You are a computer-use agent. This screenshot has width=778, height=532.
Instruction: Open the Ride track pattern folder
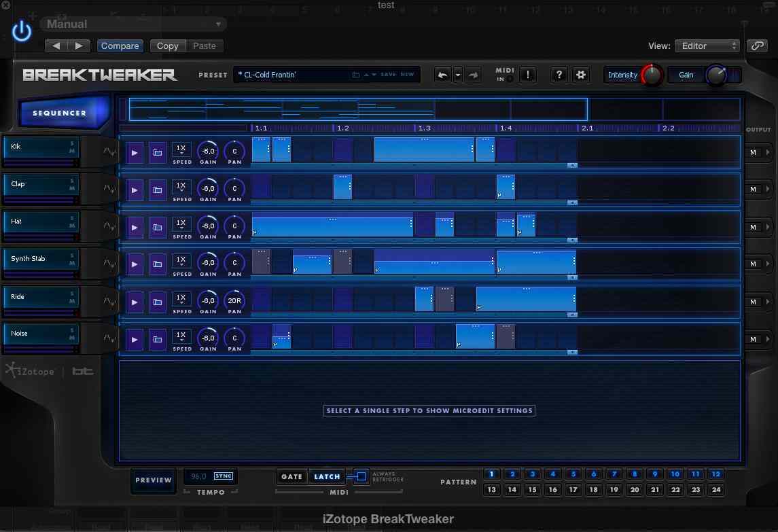(157, 302)
